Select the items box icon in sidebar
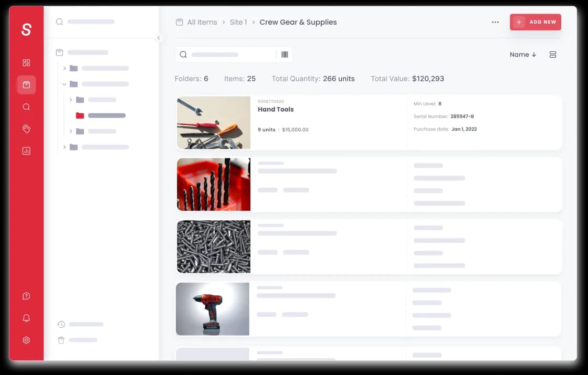The height and width of the screenshot is (375, 588). click(26, 84)
